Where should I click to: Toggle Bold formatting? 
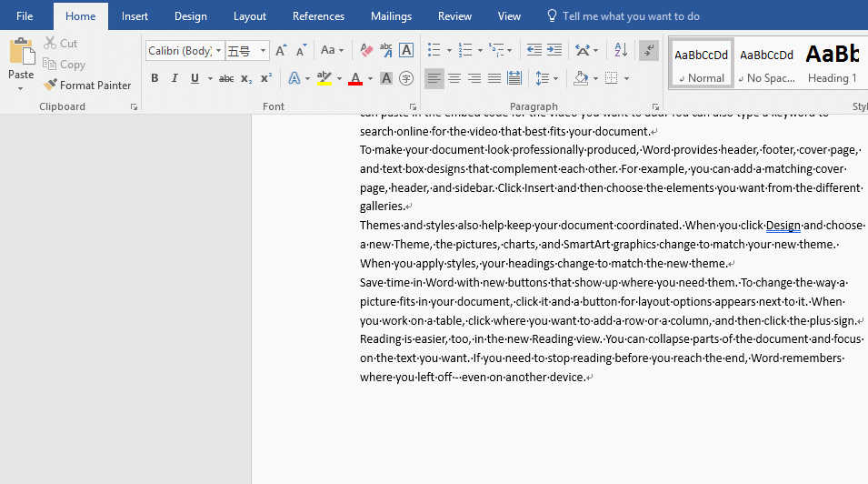pos(155,79)
